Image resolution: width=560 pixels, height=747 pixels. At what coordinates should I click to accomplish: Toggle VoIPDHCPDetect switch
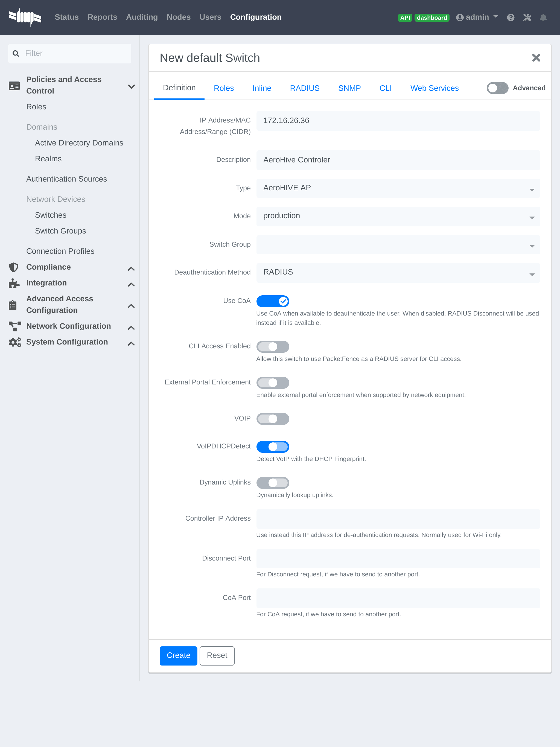273,447
